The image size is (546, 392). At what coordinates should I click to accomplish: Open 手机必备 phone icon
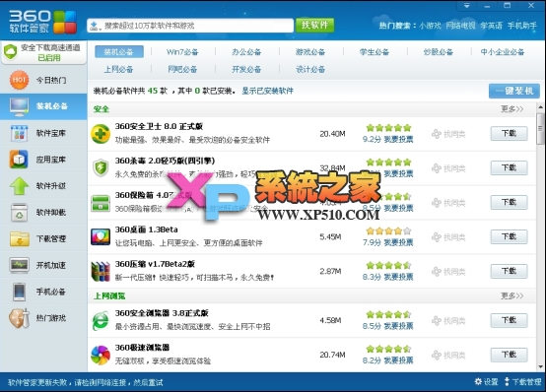click(19, 292)
